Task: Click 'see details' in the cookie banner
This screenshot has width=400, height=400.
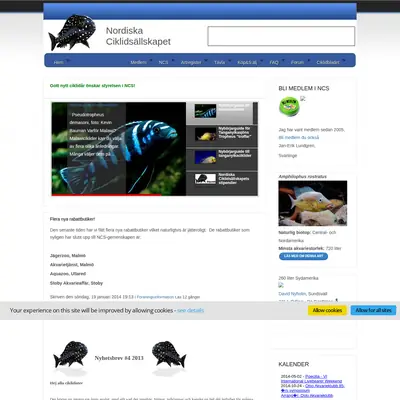Action: tap(190, 310)
